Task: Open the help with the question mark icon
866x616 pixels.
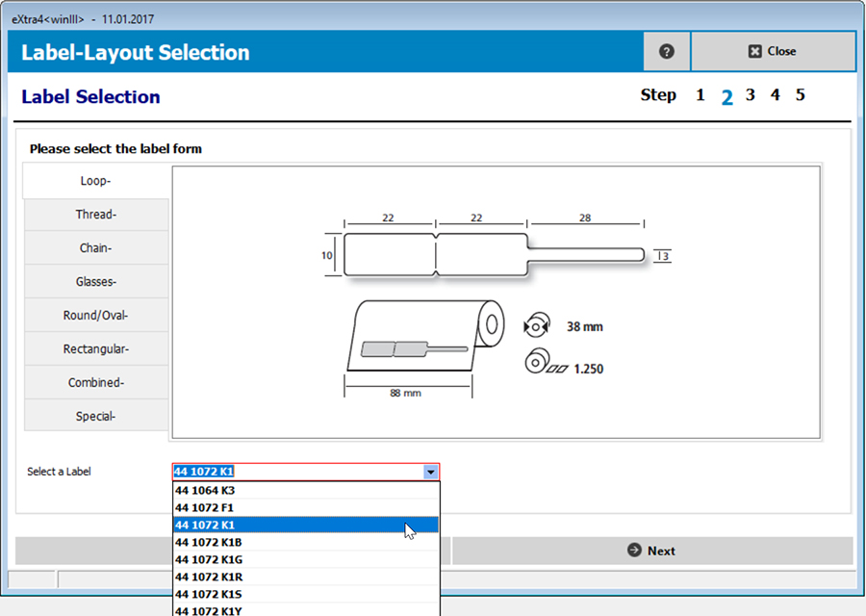Action: [666, 51]
